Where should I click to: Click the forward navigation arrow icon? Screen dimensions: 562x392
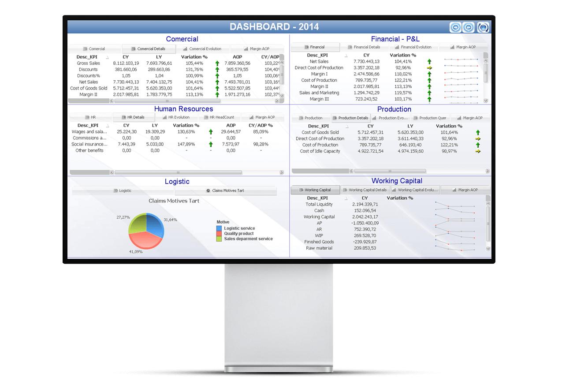469,27
